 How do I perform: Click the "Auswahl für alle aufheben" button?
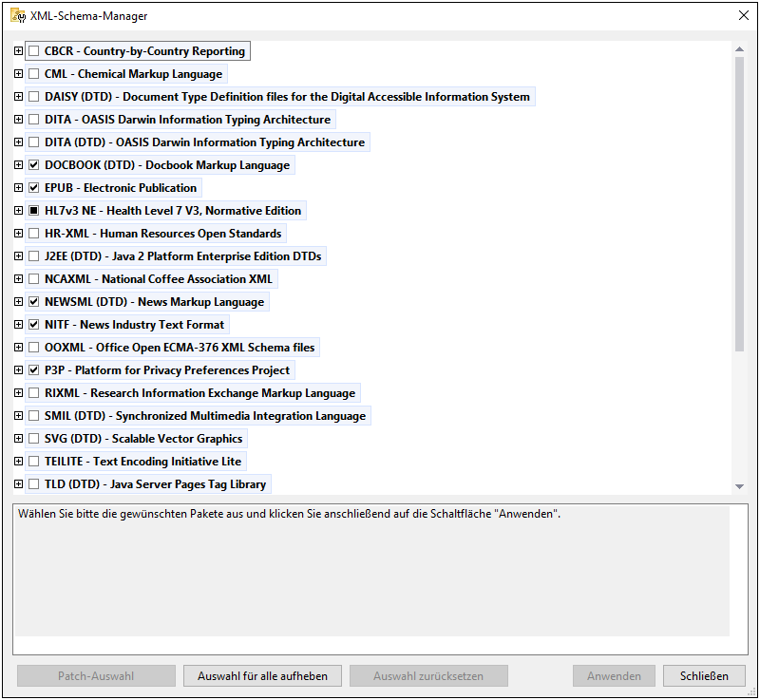[x=262, y=676]
